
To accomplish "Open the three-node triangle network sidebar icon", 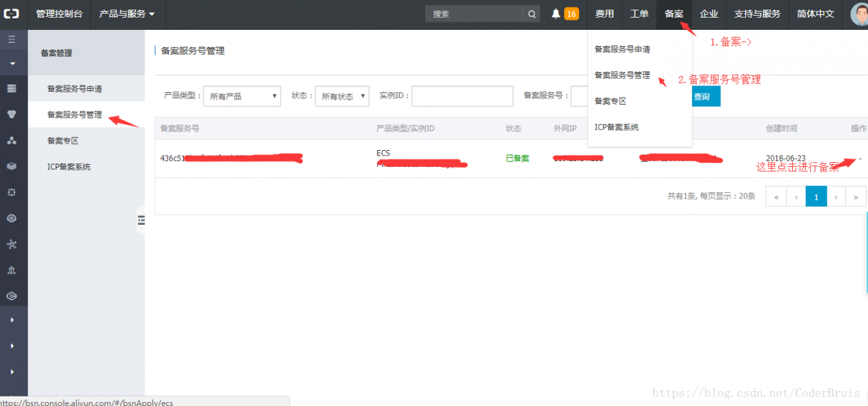I will point(12,141).
